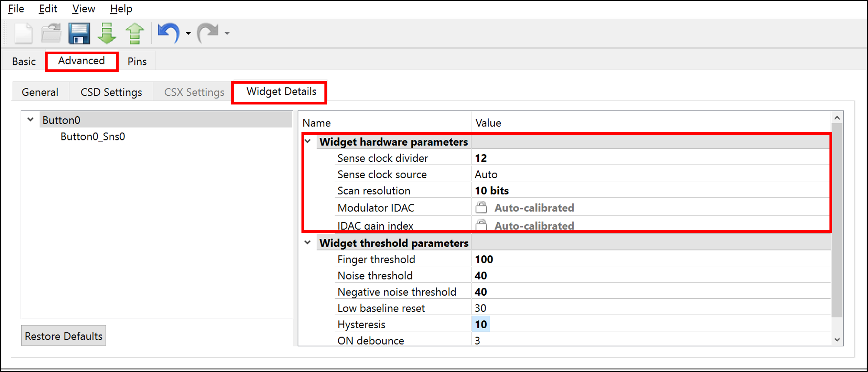
Task: Click the Redo arrow icon
Action: (x=208, y=33)
